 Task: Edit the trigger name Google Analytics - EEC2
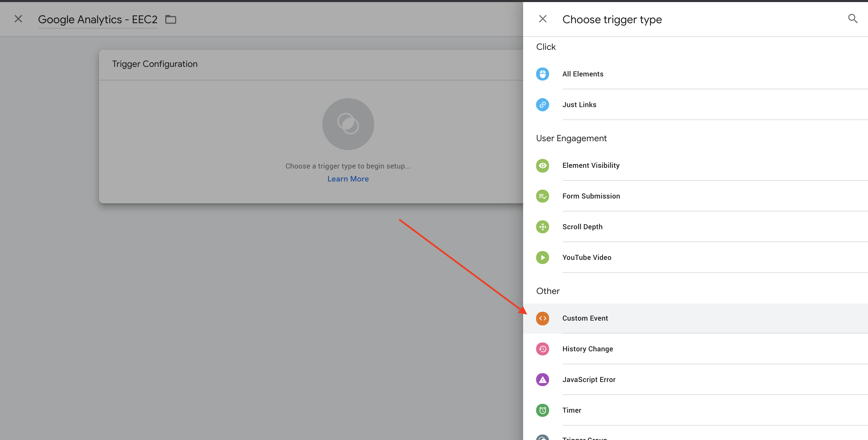[98, 20]
